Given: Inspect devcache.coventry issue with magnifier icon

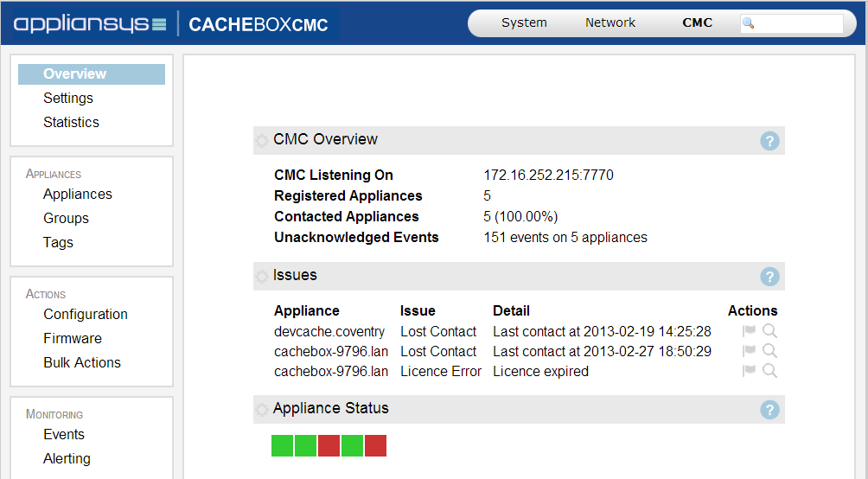Looking at the screenshot, I should click(x=769, y=330).
